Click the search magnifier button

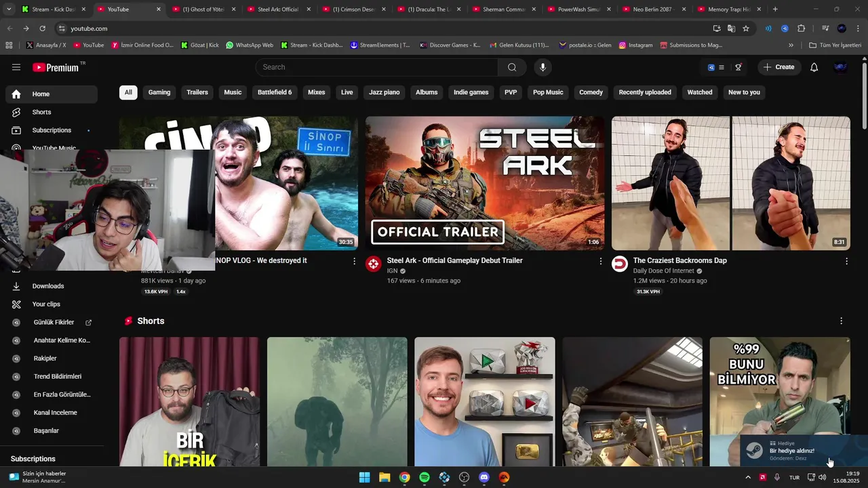click(512, 67)
